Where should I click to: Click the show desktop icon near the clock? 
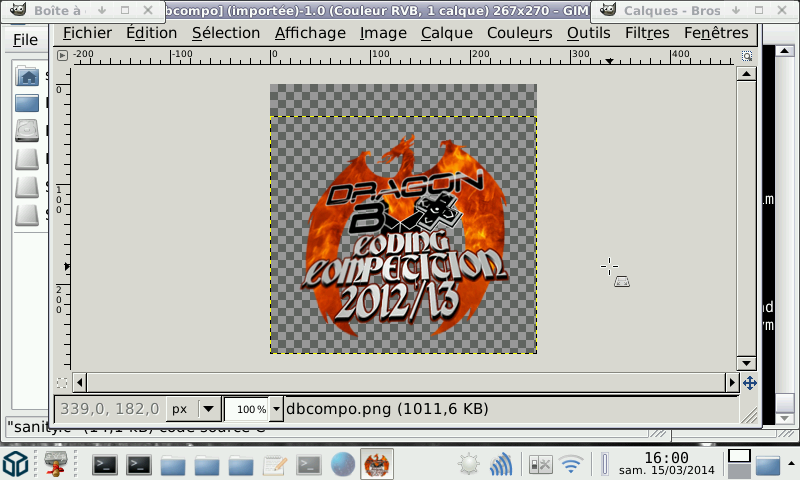768,466
